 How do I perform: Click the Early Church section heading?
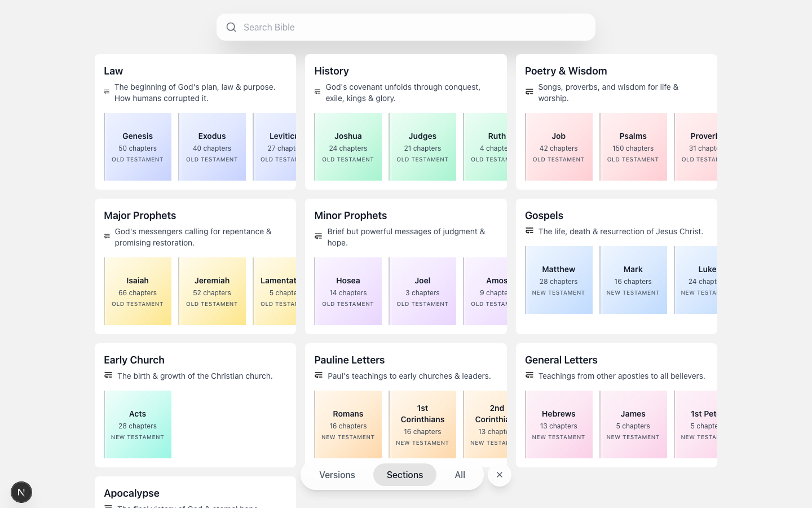click(134, 360)
